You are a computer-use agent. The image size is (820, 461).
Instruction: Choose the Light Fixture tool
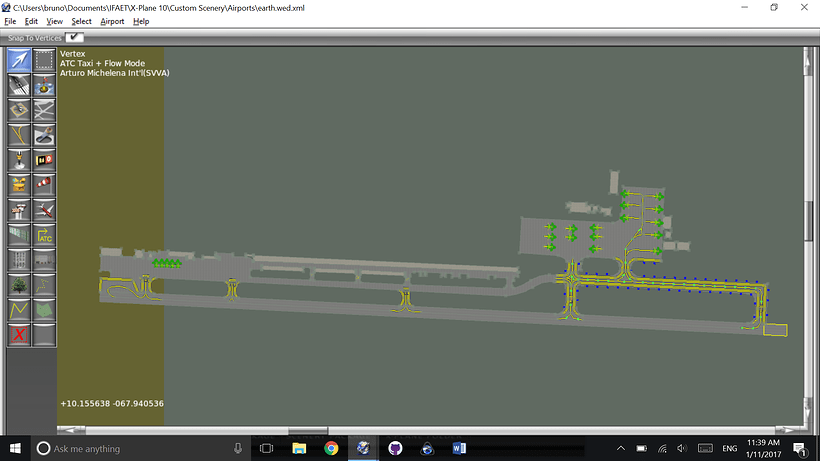pos(19,160)
